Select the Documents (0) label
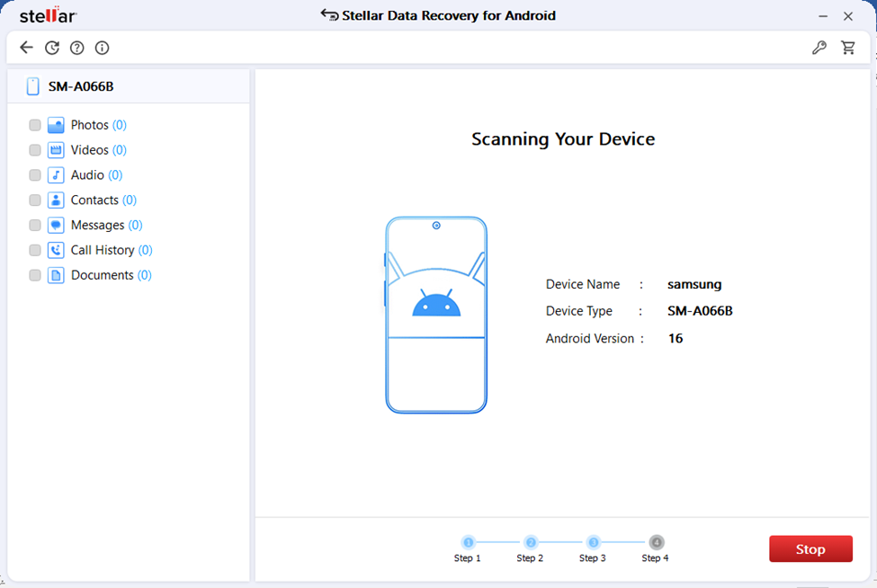The height and width of the screenshot is (588, 877). 111,275
